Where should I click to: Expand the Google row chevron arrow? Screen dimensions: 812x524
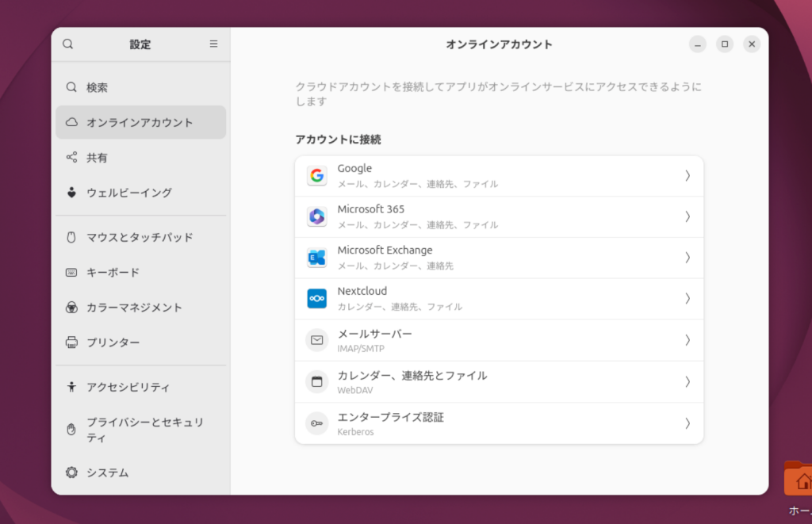click(688, 176)
